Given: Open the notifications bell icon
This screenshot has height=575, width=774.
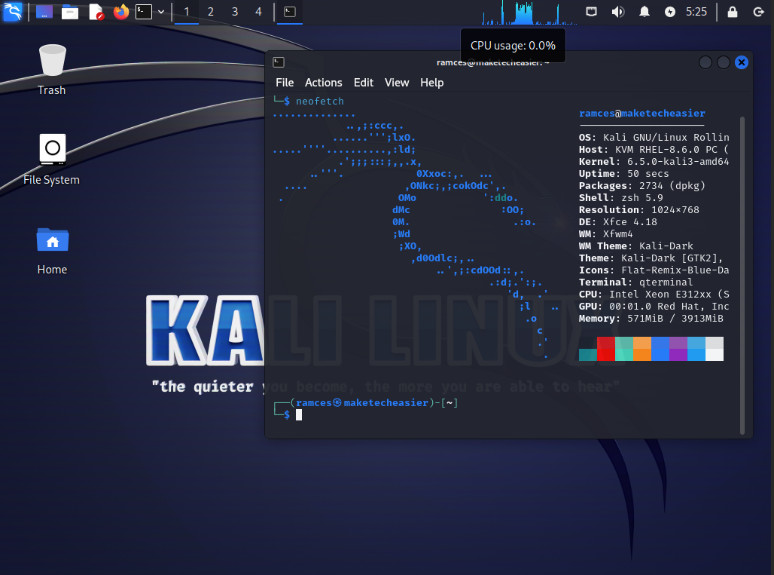Looking at the screenshot, I should click(x=644, y=11).
